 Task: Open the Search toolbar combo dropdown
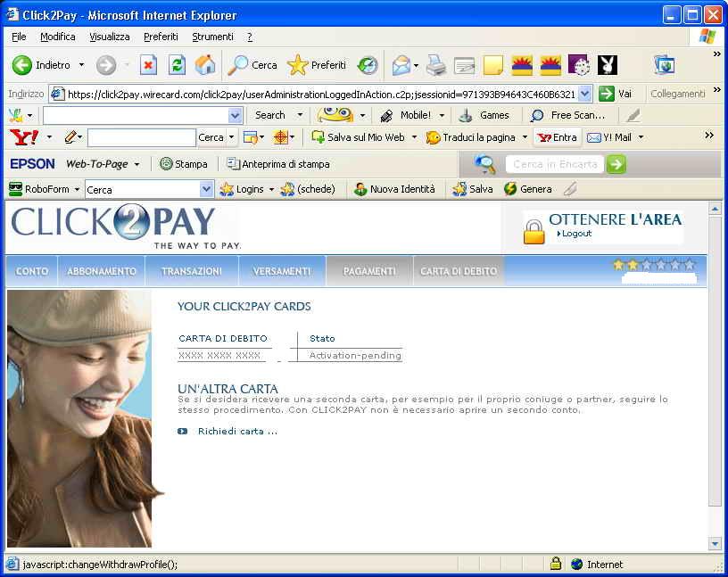(x=236, y=115)
